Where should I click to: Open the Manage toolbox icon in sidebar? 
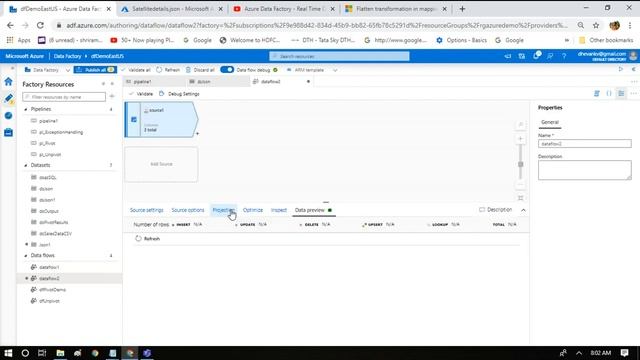8,132
